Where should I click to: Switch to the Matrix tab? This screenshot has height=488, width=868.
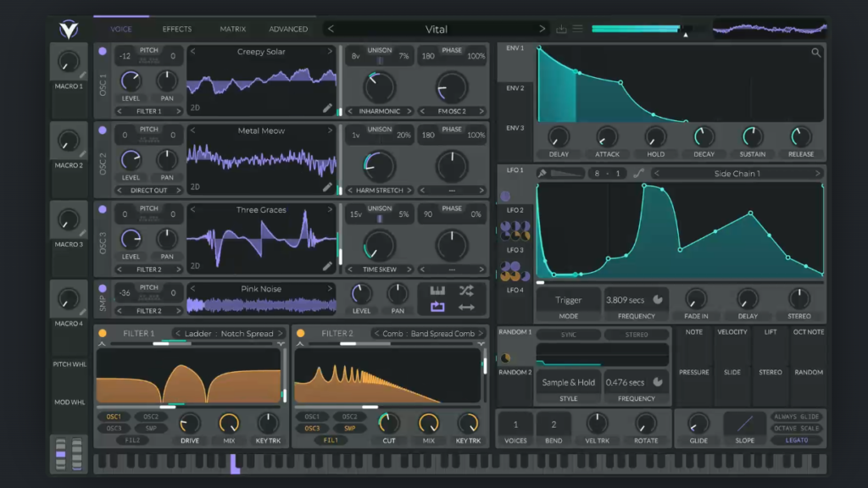(x=232, y=29)
